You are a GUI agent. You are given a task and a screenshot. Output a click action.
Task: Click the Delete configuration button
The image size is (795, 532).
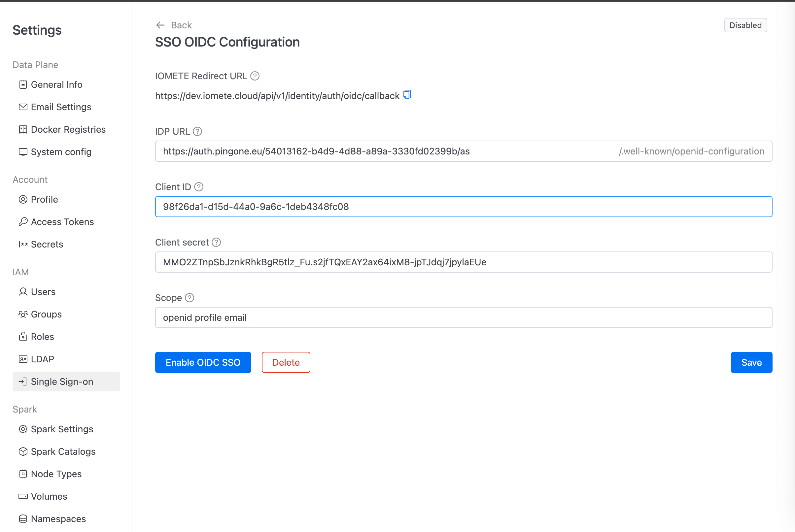point(286,362)
